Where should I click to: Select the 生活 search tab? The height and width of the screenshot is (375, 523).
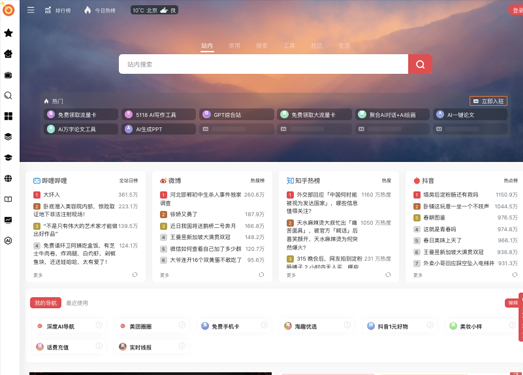[344, 46]
